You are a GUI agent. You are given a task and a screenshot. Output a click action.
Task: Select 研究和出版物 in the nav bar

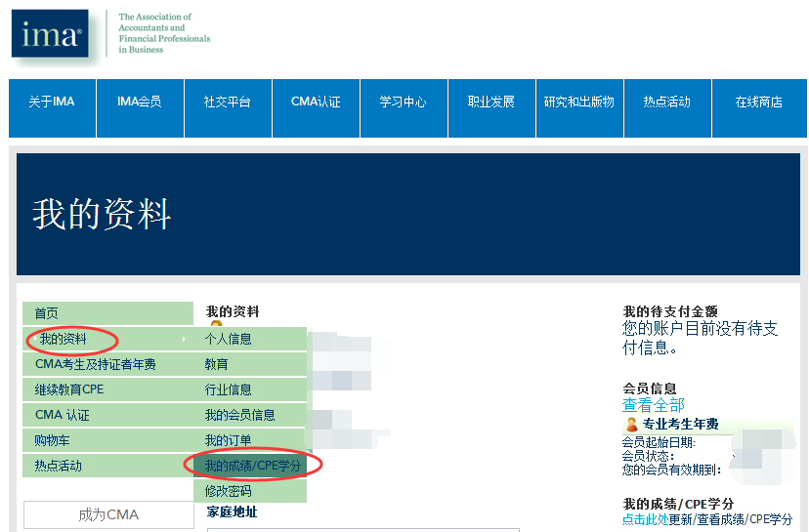click(579, 108)
